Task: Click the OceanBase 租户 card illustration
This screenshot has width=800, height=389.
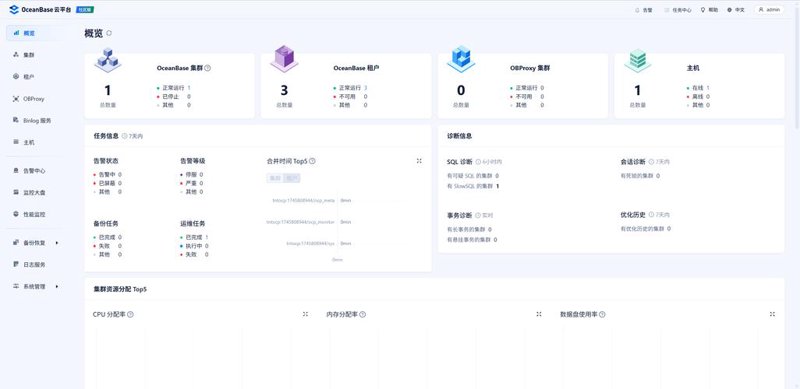Action: pos(284,59)
